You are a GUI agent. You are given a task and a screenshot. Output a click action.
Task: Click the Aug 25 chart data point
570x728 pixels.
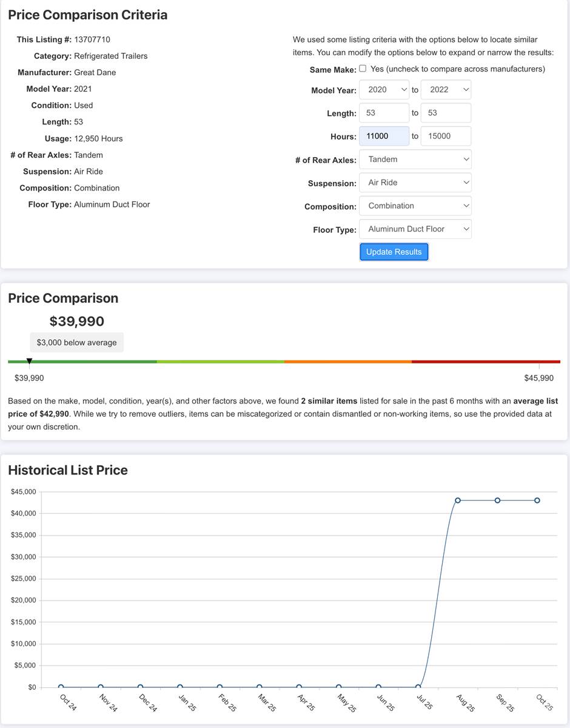(x=458, y=500)
